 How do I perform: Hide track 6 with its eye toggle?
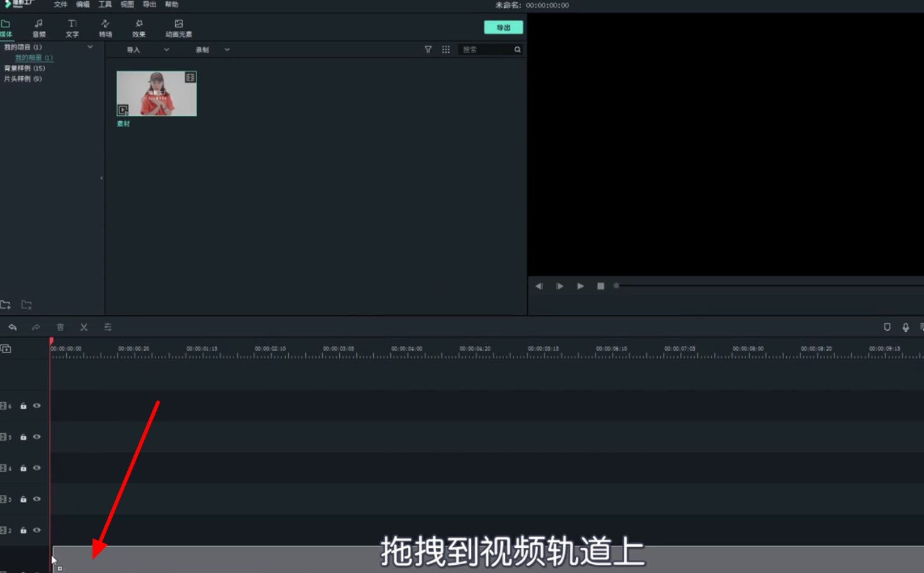click(37, 406)
